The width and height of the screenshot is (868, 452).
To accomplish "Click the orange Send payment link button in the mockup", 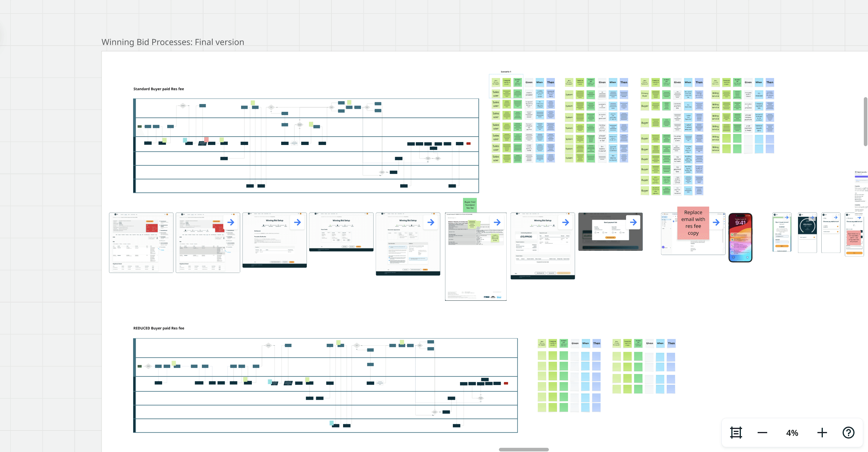I will [610, 238].
